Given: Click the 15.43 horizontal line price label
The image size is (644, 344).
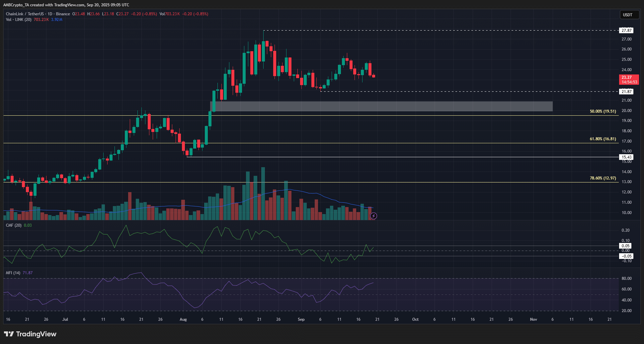Looking at the screenshot, I should coord(626,157).
